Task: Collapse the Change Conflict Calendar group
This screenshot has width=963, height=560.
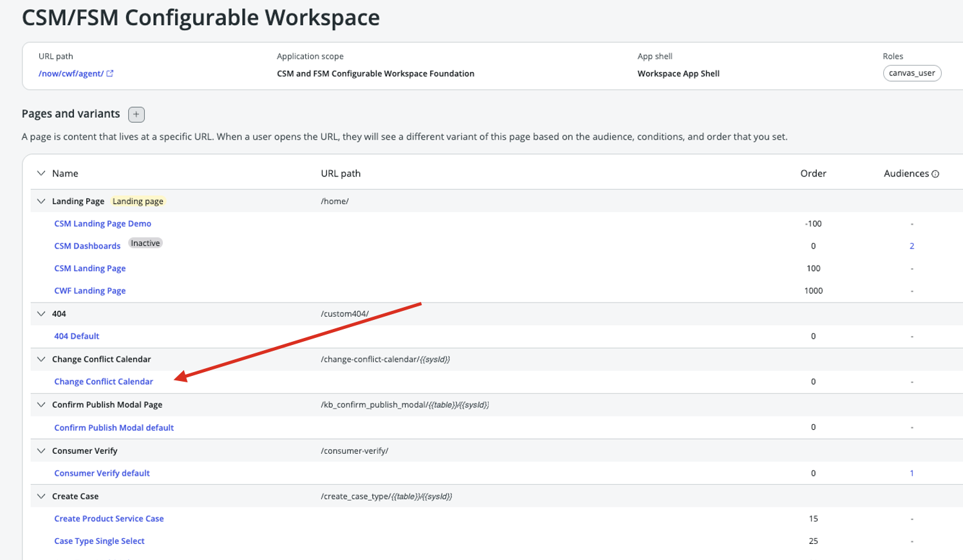Action: [41, 359]
